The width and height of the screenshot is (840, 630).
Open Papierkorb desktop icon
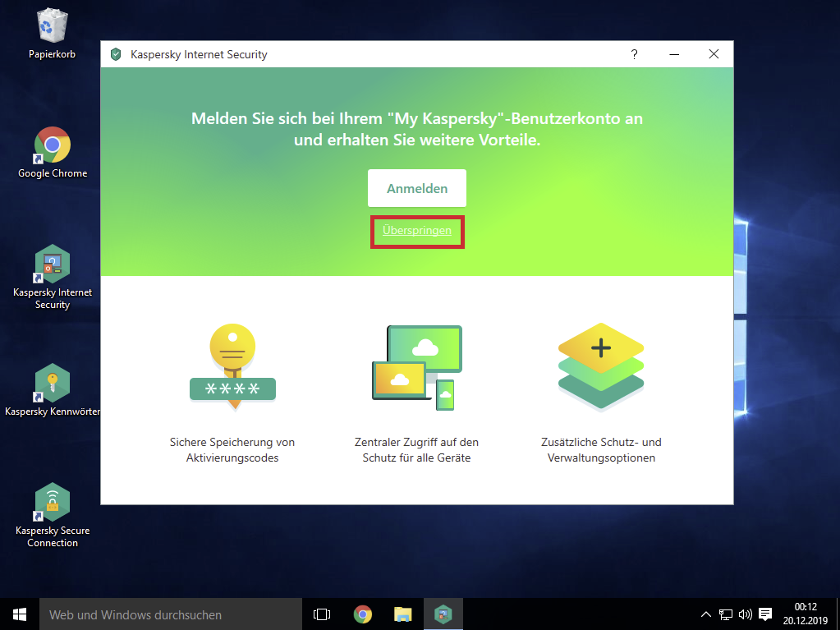52,33
